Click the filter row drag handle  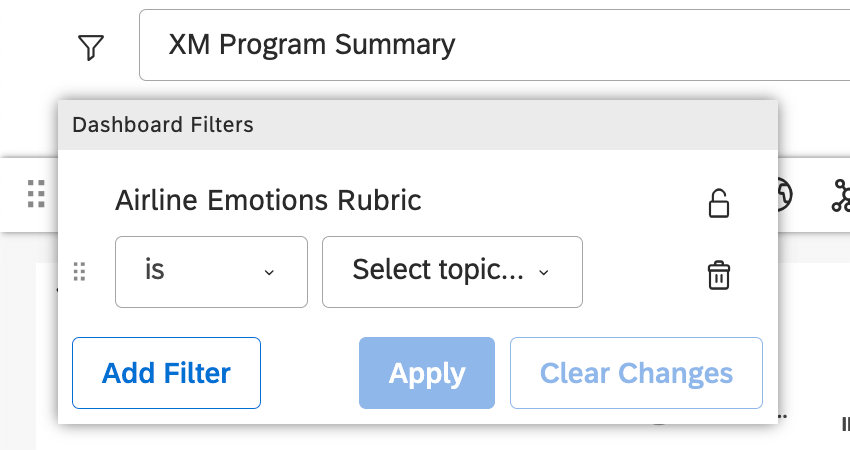pyautogui.click(x=80, y=272)
